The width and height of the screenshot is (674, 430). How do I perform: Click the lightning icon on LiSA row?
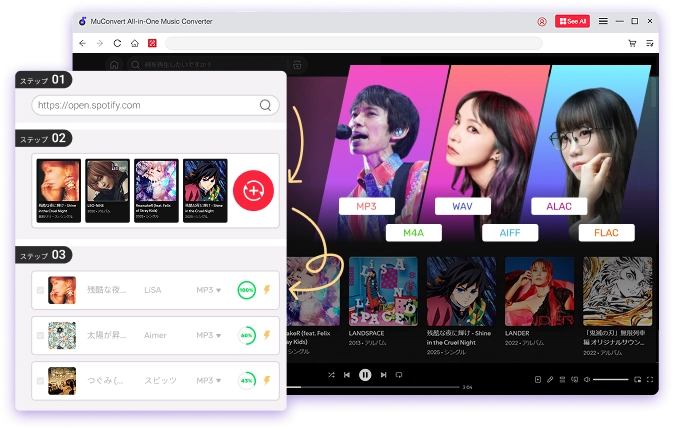tap(267, 290)
